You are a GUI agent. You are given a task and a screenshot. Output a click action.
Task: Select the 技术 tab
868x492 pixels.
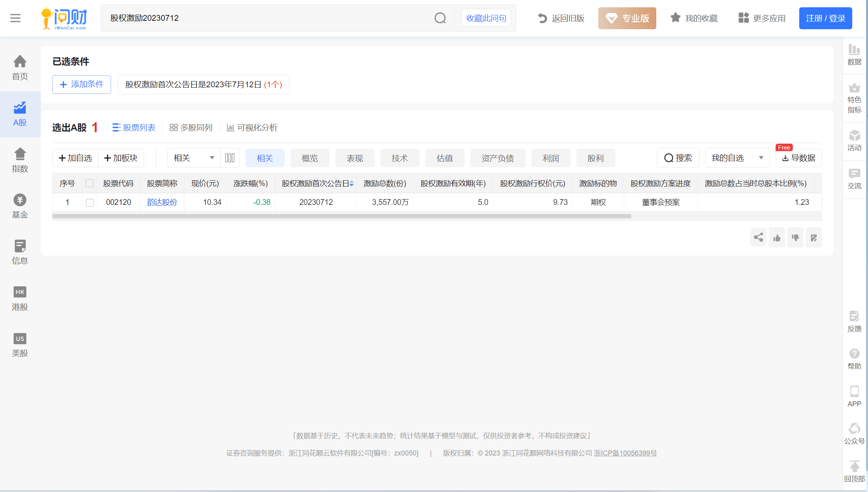click(x=400, y=158)
